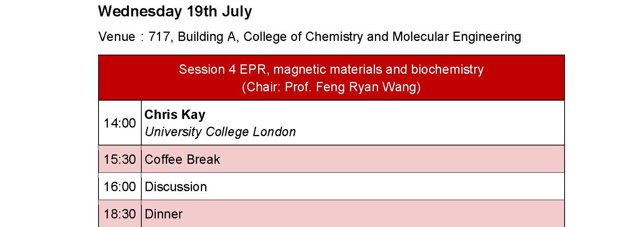
Task: Click empty area of Dinner row
Action: (370, 214)
